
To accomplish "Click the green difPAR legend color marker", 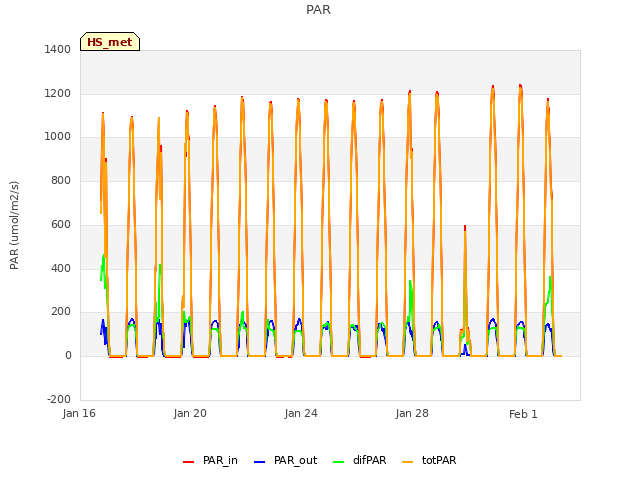I will point(338,462).
